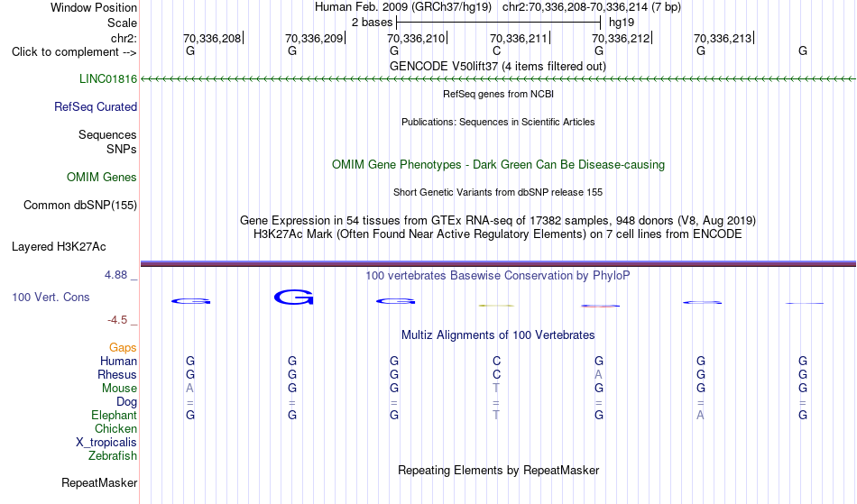Screen dimensions: 857x504
Task: Click the Zebrafish species label
Action: tap(113, 455)
